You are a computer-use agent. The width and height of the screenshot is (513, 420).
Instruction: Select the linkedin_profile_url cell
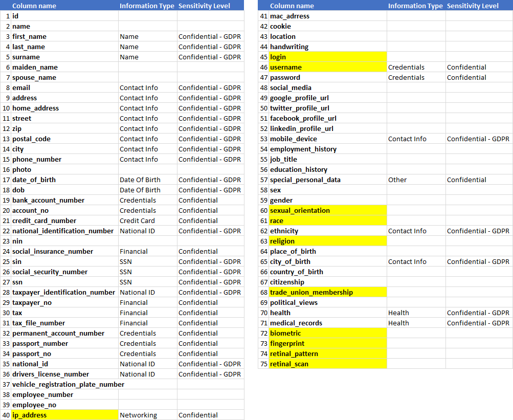pos(327,128)
